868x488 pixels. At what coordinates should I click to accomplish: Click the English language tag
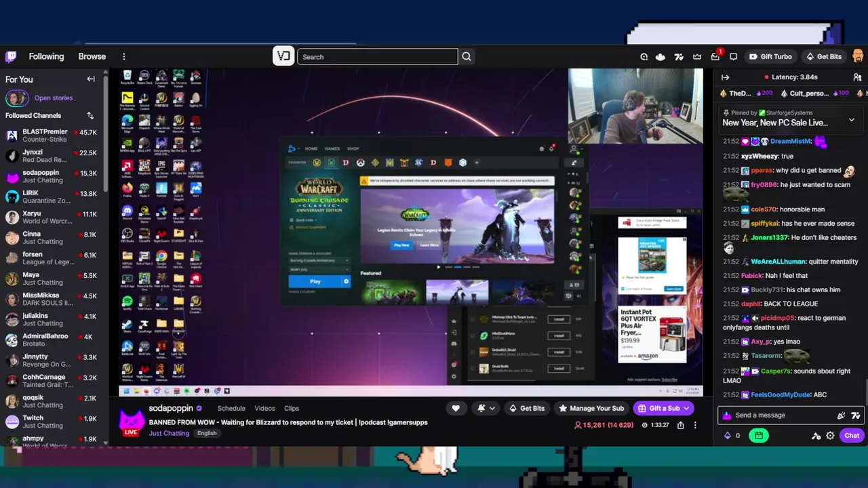pyautogui.click(x=207, y=433)
